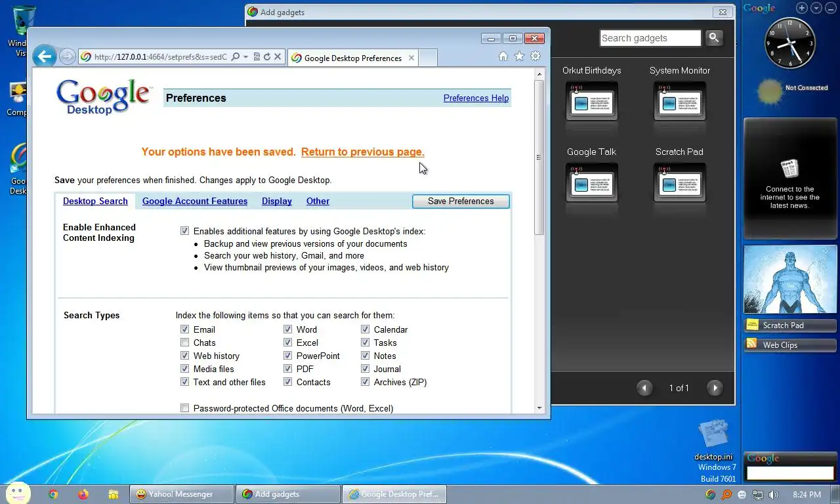840x504 pixels.
Task: Go to previous gadgets page arrow
Action: point(644,388)
